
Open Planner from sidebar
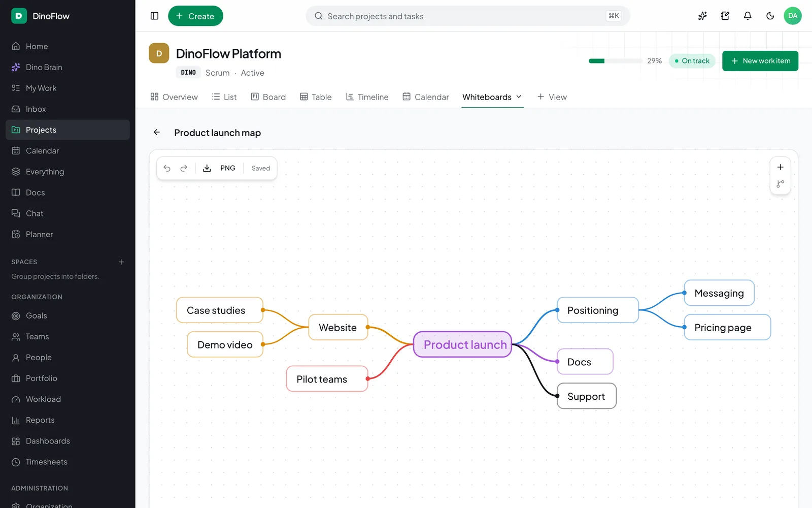67,234
